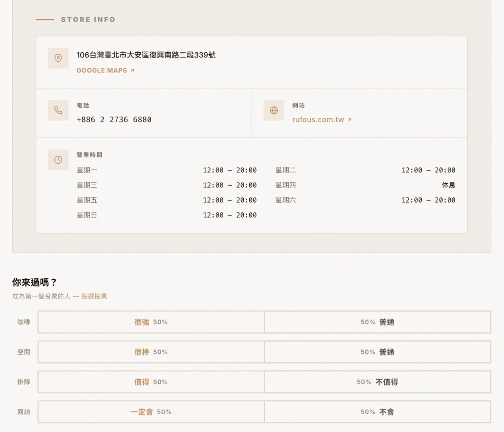
Task: Click the 很棒 50% vote bar
Action: click(150, 352)
